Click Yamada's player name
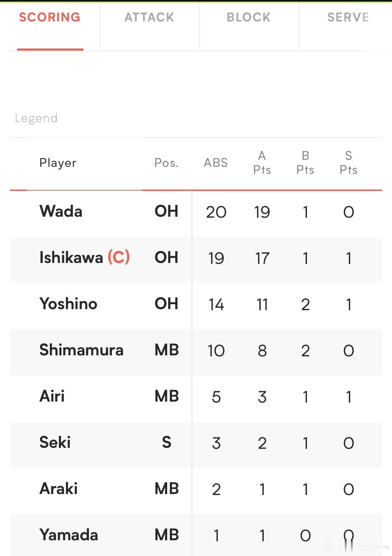Image resolution: width=392 pixels, height=556 pixels. tap(69, 535)
